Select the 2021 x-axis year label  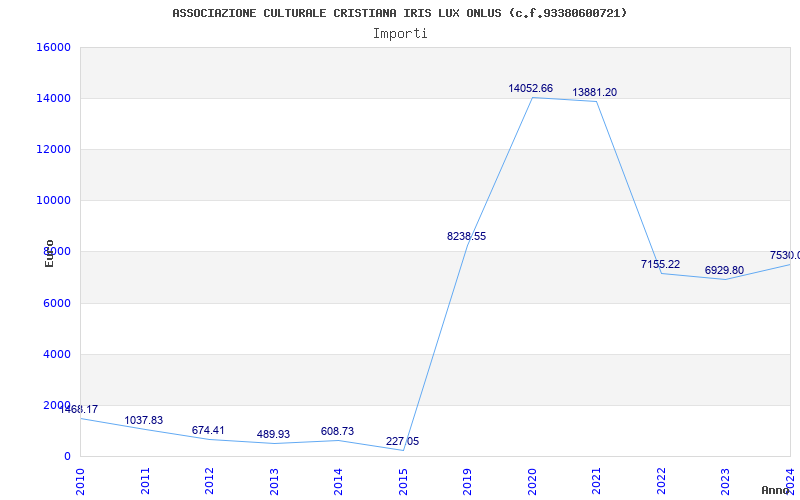pyautogui.click(x=596, y=481)
